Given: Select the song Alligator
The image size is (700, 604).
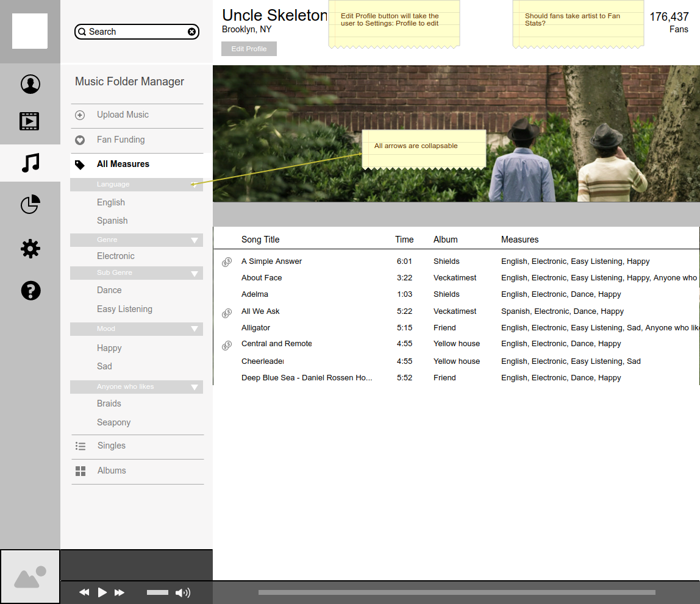Looking at the screenshot, I should pyautogui.click(x=255, y=328).
